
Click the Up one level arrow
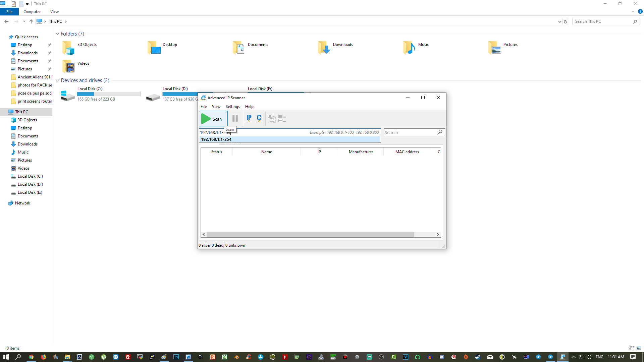tap(31, 21)
